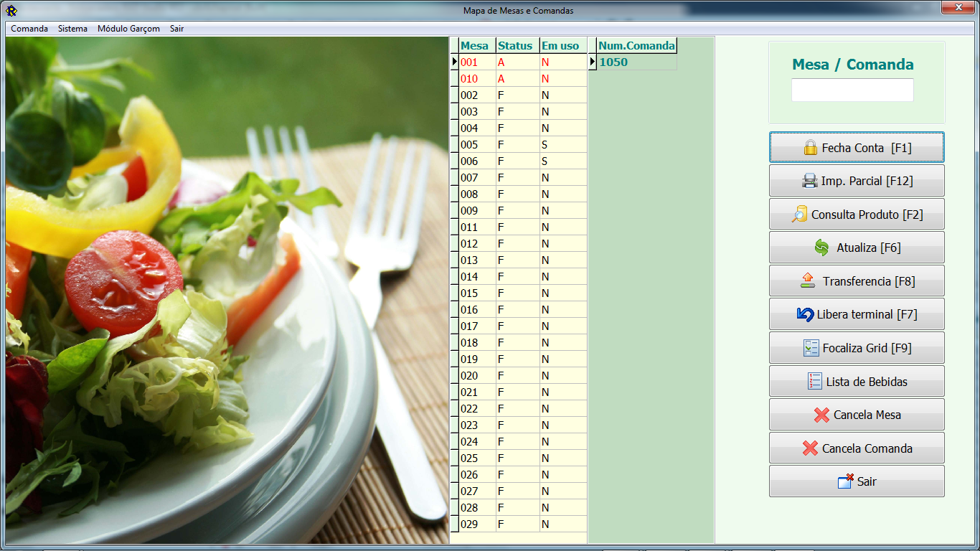Click the upload arrow icon on Transferencia
Image resolution: width=980 pixels, height=551 pixels.
pyautogui.click(x=808, y=281)
